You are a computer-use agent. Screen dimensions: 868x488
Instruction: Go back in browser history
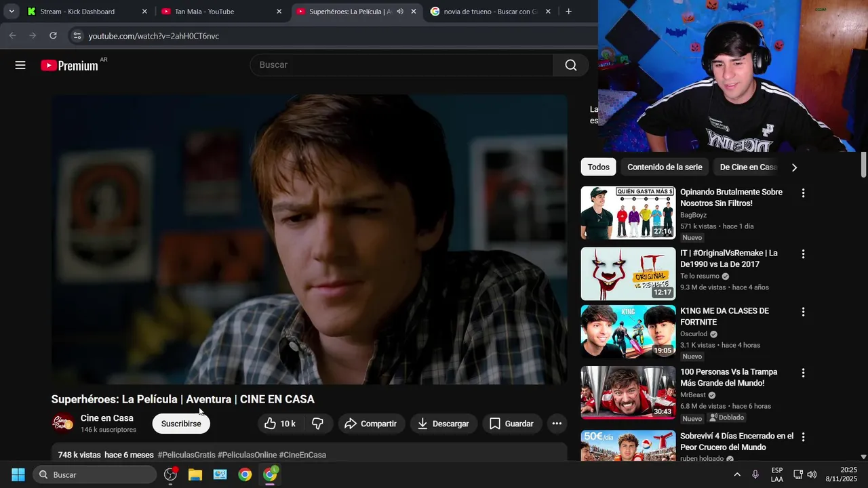12,36
